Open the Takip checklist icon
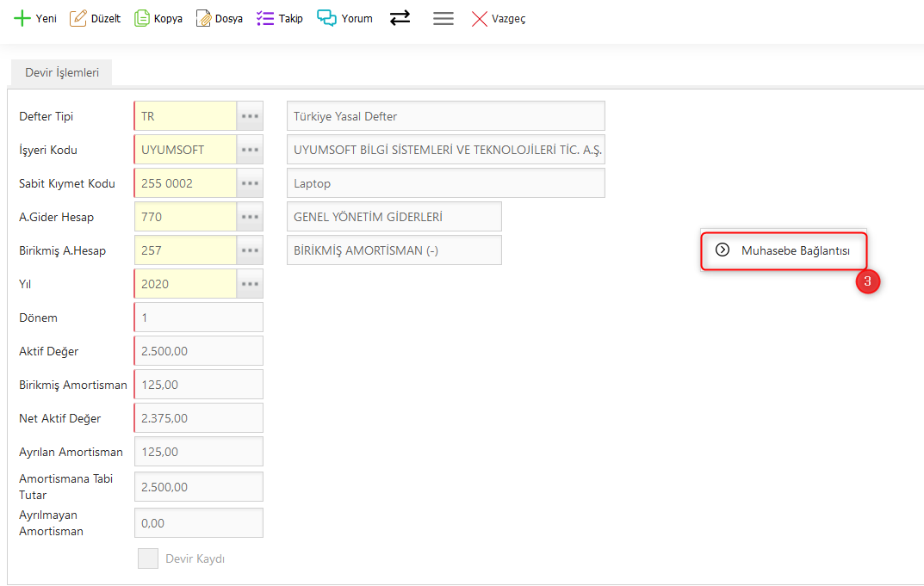Screen dimensions: 924x586 265,18
